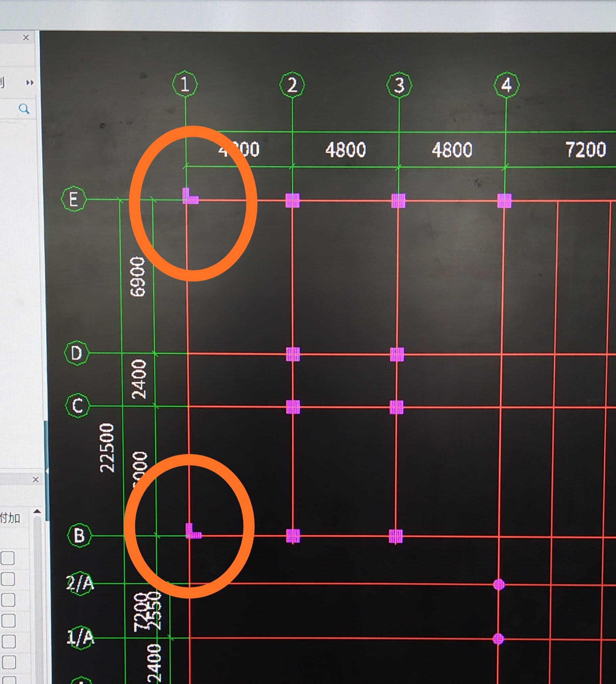Click axis bubble number 4
The image size is (616, 684).
tap(507, 85)
